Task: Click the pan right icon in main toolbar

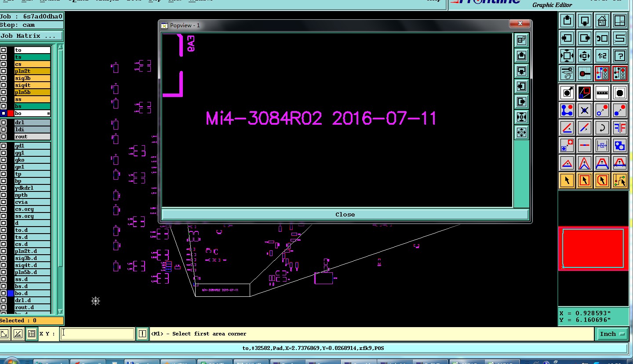Action: click(585, 38)
